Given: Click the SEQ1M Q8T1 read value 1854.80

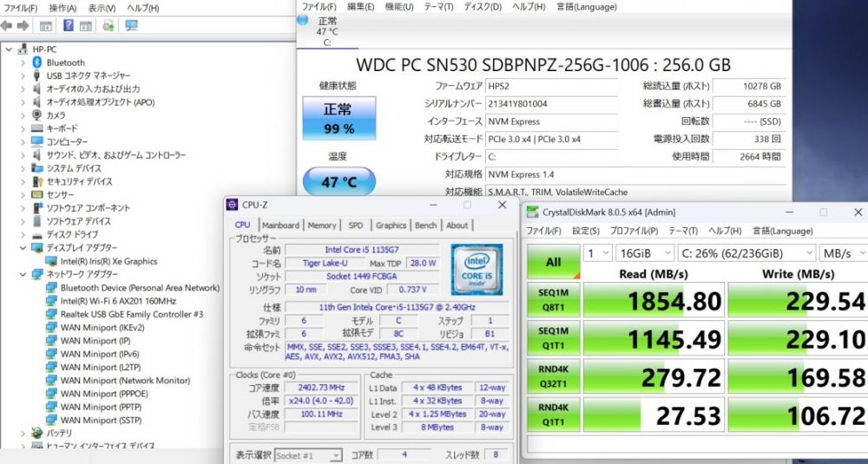Looking at the screenshot, I should tap(654, 300).
